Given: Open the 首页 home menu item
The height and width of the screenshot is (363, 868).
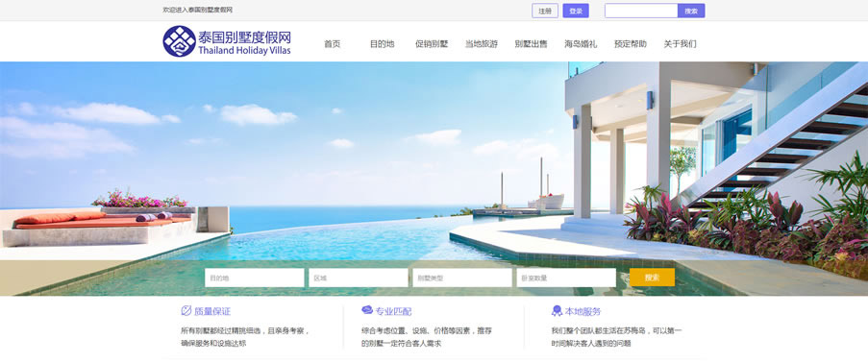Looking at the screenshot, I should [333, 44].
